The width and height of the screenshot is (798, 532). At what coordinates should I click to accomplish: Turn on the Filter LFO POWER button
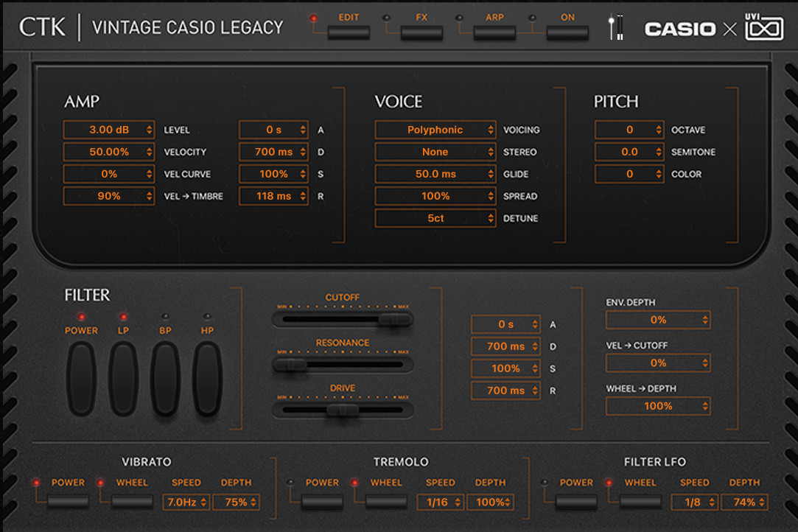click(576, 502)
